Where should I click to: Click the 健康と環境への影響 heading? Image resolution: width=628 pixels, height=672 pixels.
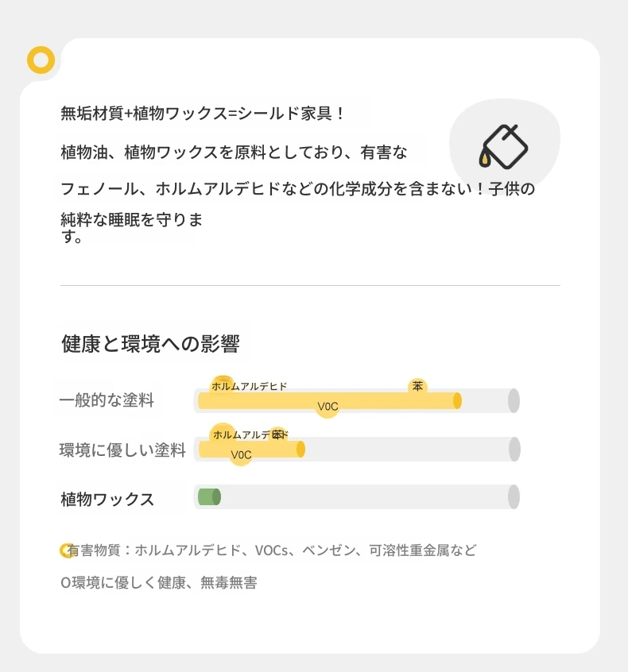(x=150, y=344)
